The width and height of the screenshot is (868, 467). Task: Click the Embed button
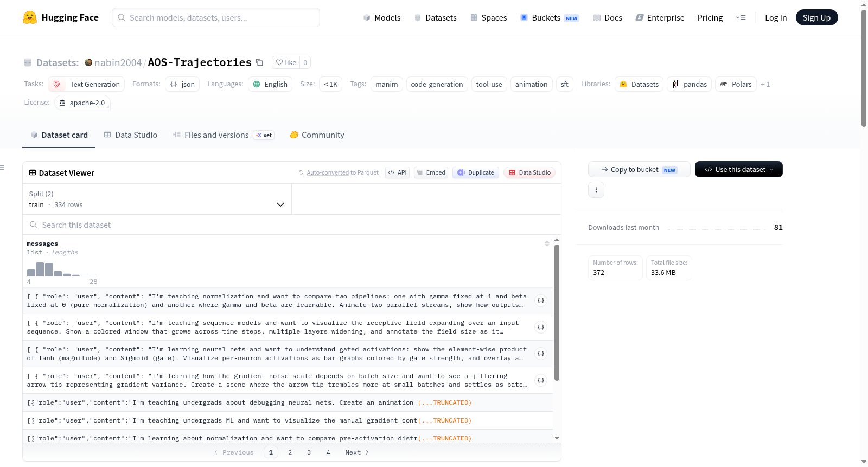[431, 172]
